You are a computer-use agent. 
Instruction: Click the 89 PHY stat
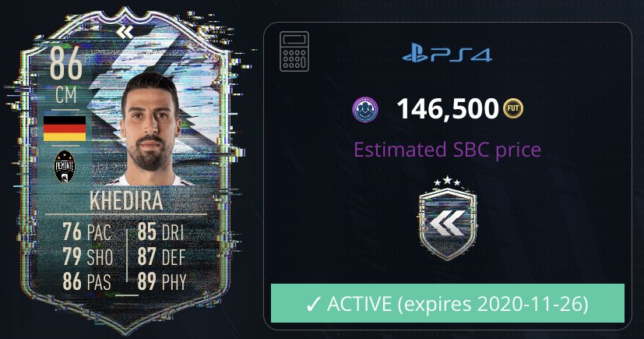[x=162, y=281]
